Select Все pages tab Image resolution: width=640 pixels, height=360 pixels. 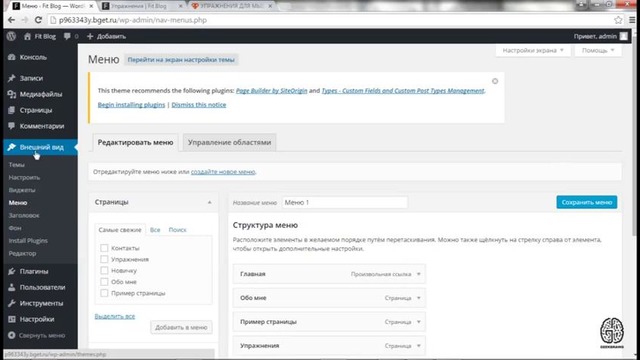point(155,230)
